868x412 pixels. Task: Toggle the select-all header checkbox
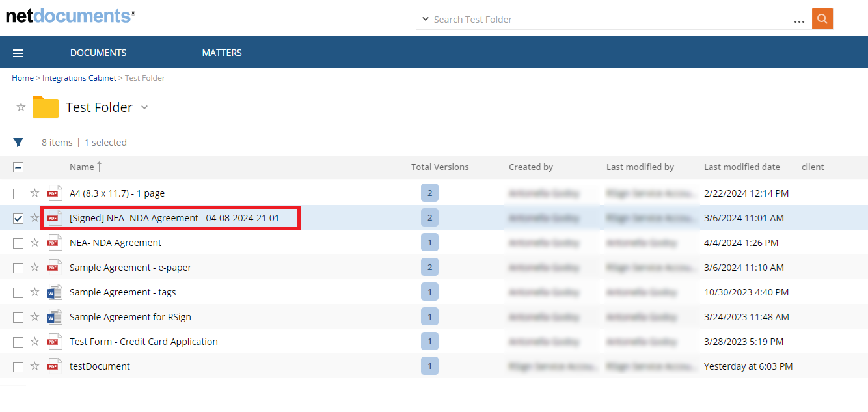[18, 167]
